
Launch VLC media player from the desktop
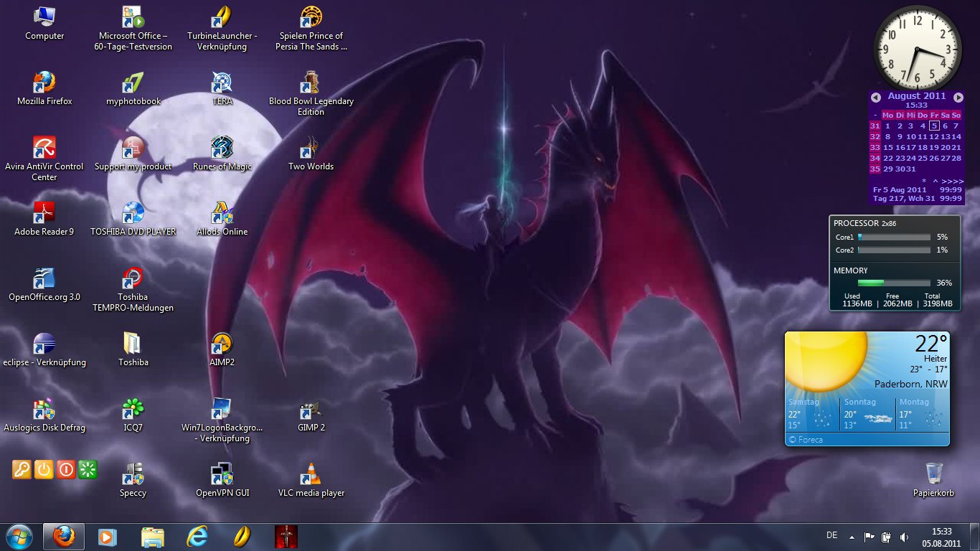coord(311,475)
